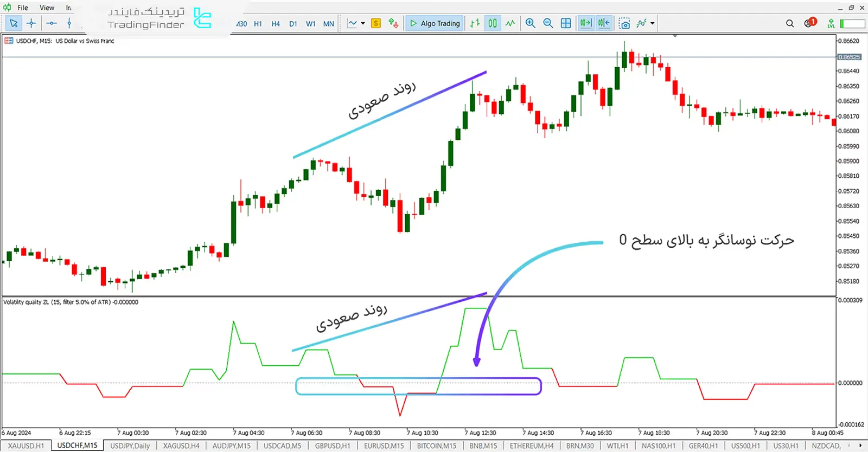Click the chart shift marker triangle at top
868x452 pixels.
[675, 36]
